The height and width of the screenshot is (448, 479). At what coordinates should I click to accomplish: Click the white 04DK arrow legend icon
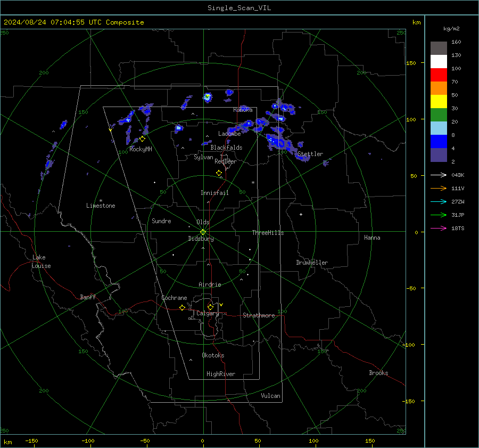(x=439, y=175)
